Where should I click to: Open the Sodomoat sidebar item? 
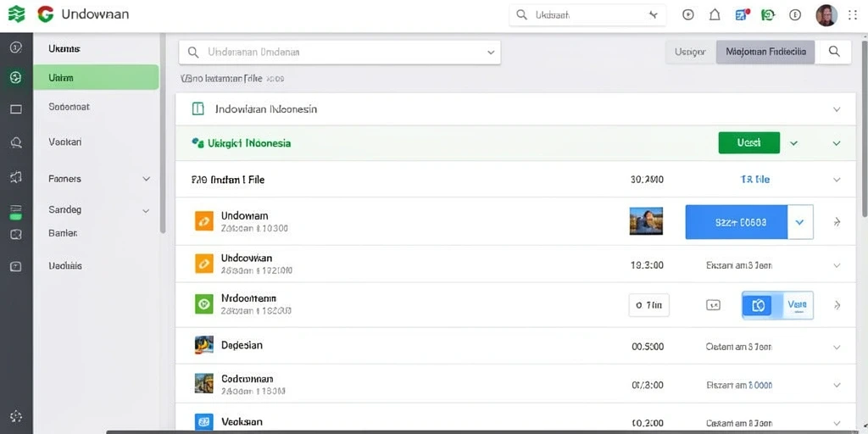pos(70,106)
